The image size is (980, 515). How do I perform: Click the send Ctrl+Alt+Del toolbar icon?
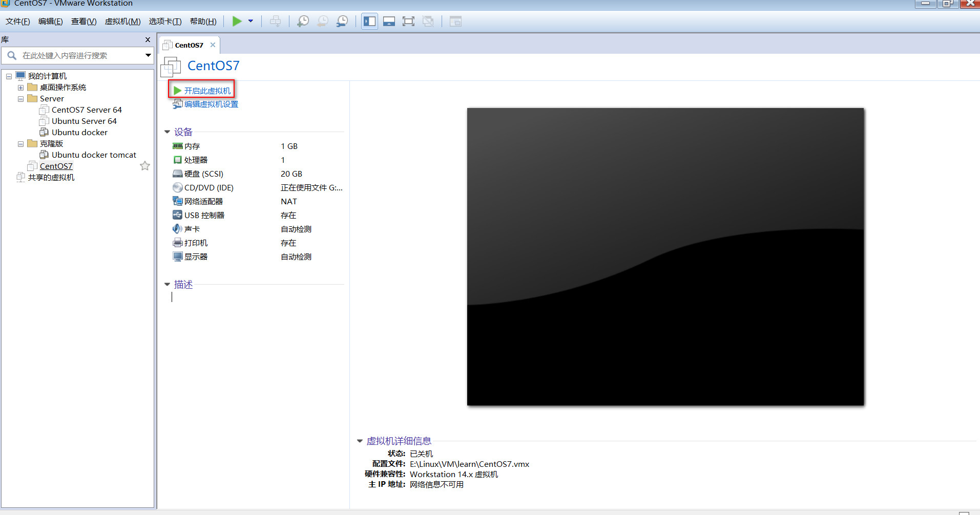tap(275, 21)
